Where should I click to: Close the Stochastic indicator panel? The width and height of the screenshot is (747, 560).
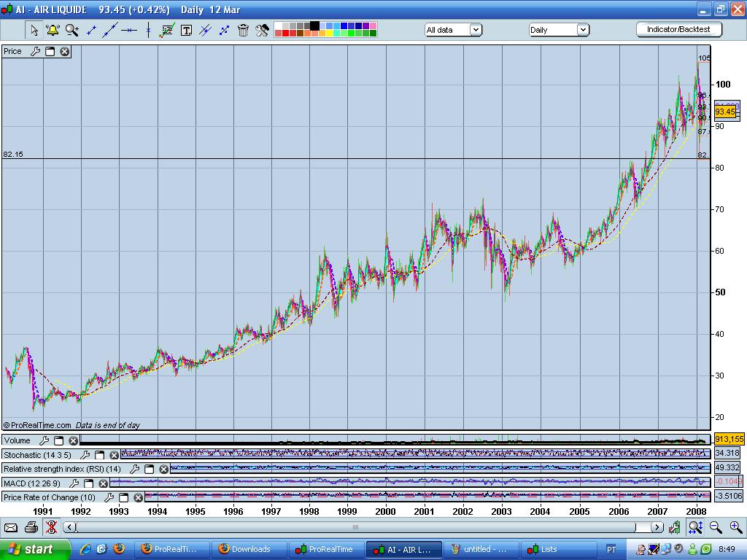point(115,455)
